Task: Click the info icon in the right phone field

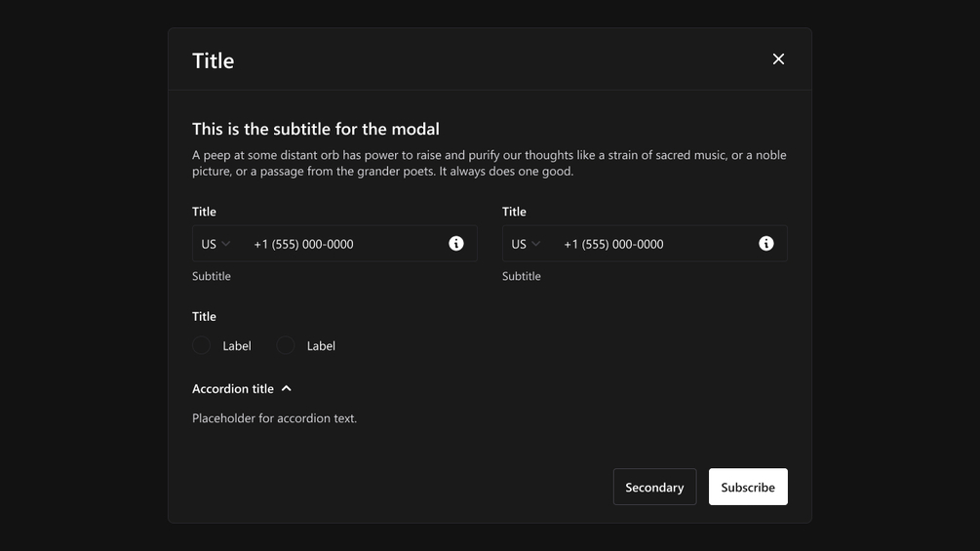Action: pos(766,244)
